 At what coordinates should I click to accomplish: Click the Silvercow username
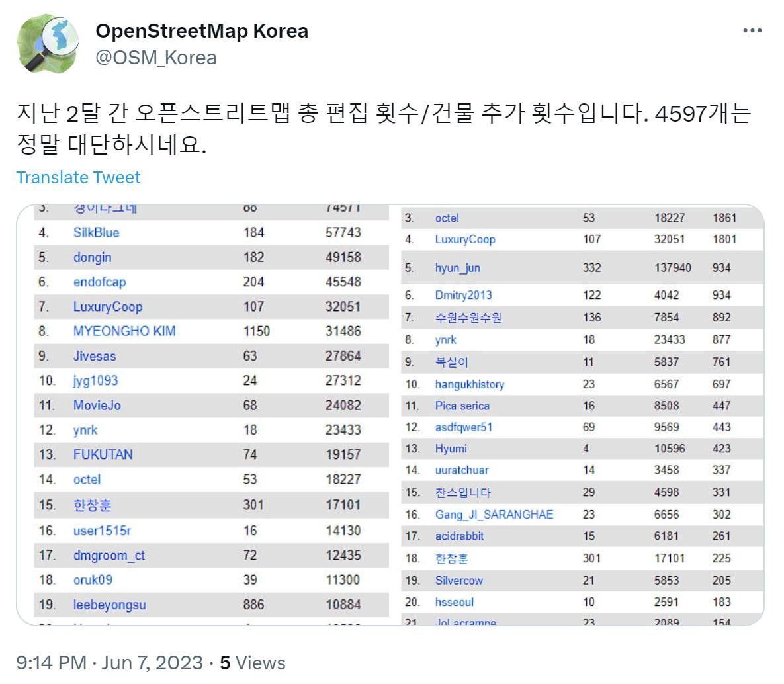459,581
